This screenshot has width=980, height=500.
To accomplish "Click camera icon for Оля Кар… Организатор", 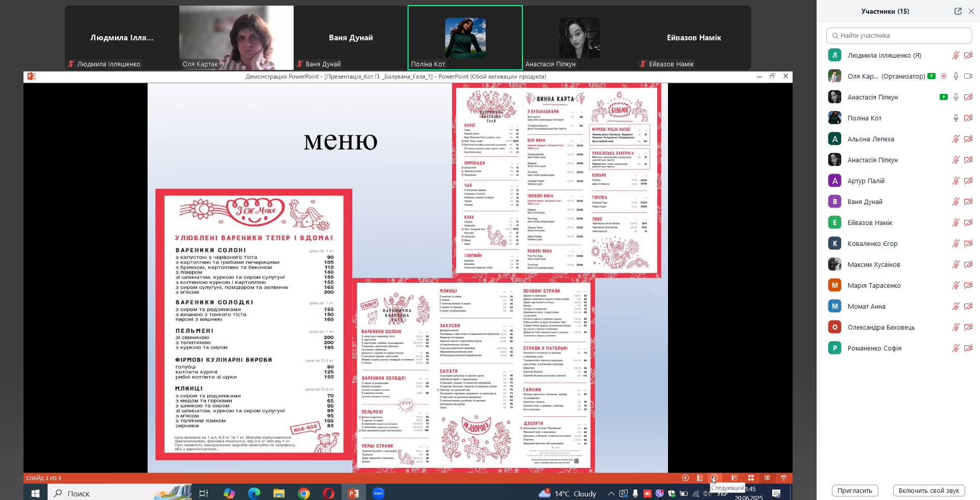I will coord(968,76).
